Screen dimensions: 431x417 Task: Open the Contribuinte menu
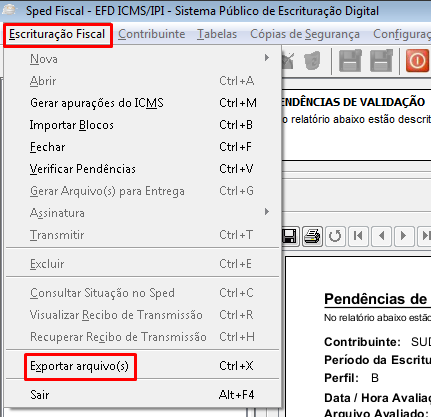[151, 34]
